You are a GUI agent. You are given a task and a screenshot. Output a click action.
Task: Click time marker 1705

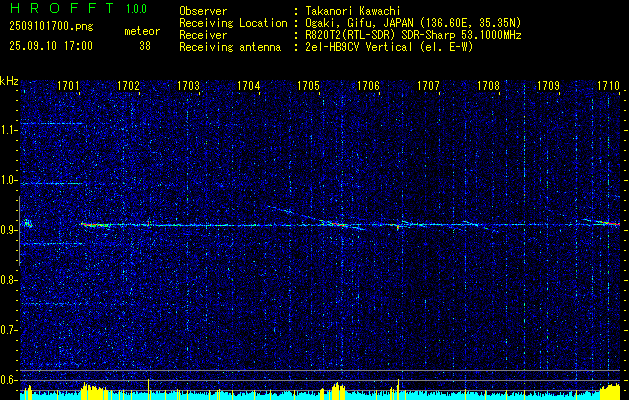(308, 85)
